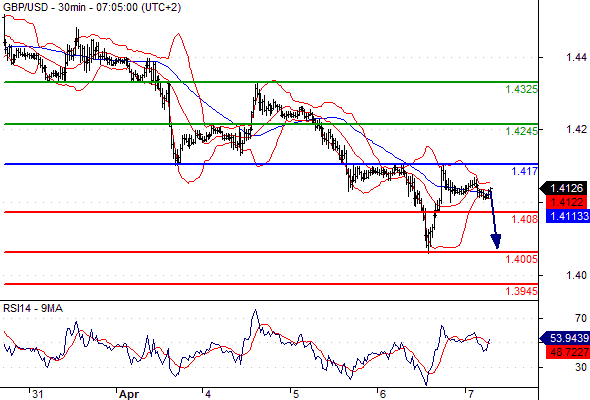Select the 1.4005 red support label
The width and height of the screenshot is (590, 400).
pyautogui.click(x=521, y=259)
